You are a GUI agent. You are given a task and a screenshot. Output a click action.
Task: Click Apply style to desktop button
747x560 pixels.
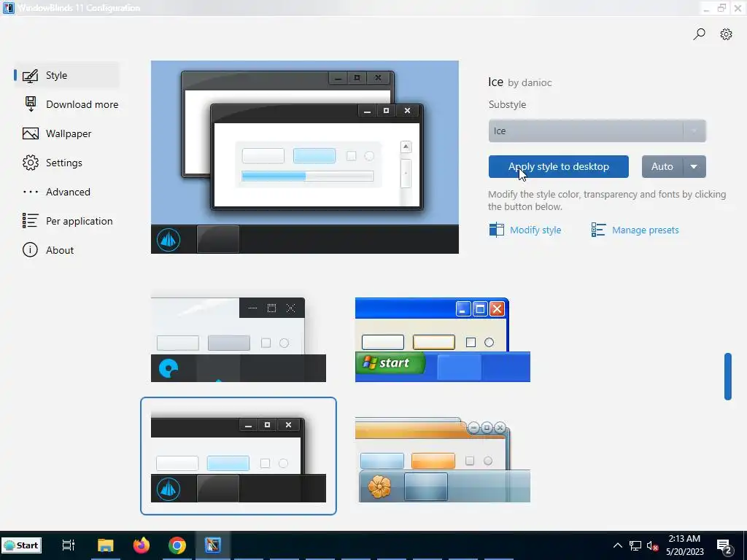tap(558, 167)
